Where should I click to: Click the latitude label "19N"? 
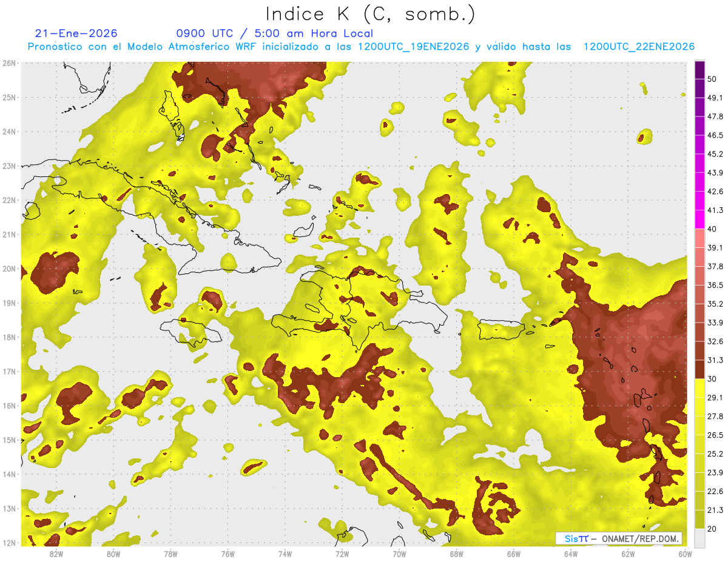pyautogui.click(x=9, y=303)
